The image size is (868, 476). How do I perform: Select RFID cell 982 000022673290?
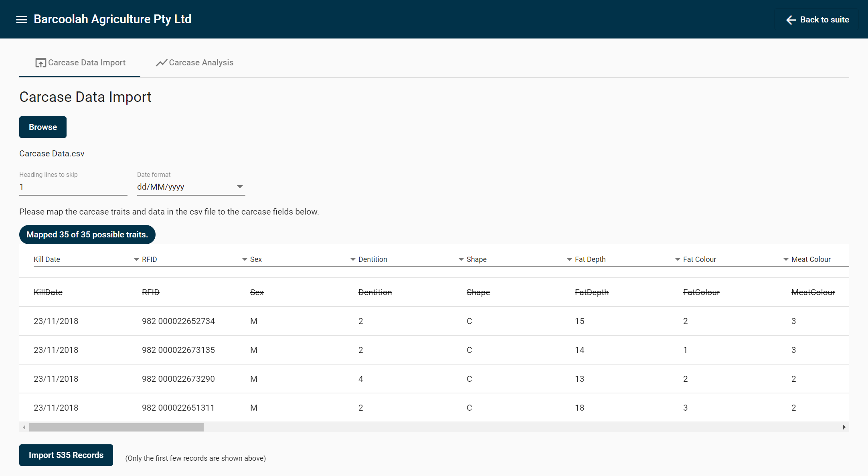click(178, 379)
